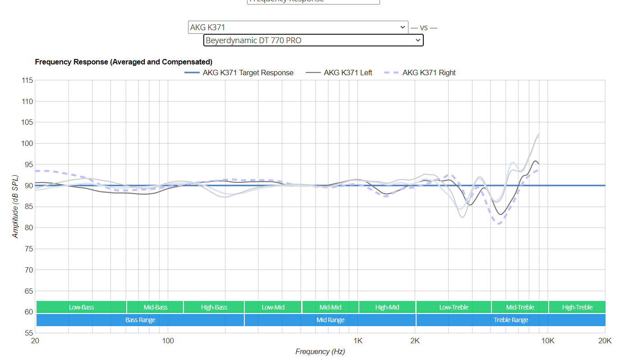
Task: Click the High-Treble band label
Action: coord(577,307)
